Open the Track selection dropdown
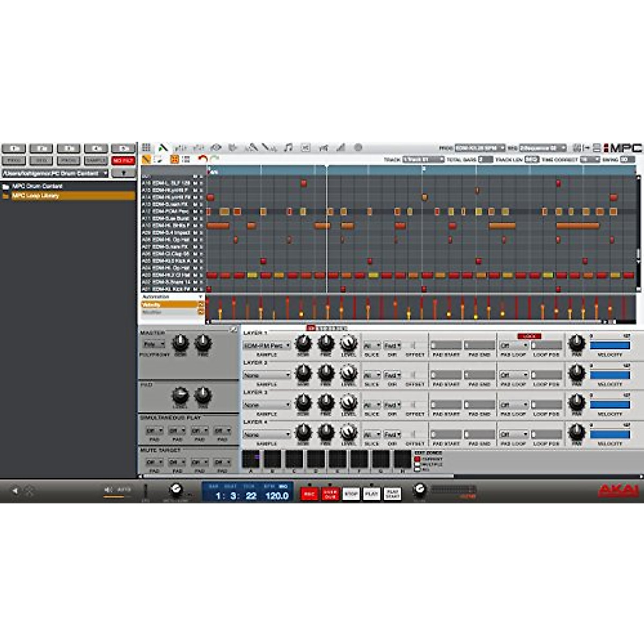The image size is (644, 644). point(423,159)
